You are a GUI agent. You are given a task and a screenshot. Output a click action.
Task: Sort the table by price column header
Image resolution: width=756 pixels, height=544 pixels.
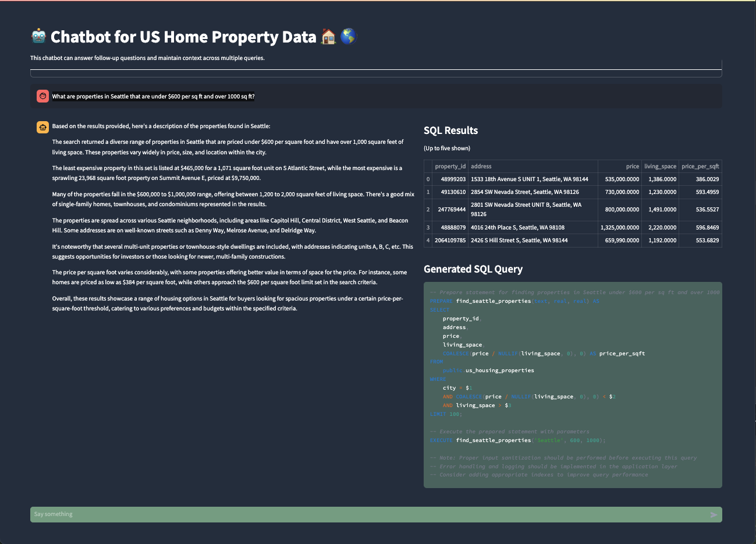point(632,166)
